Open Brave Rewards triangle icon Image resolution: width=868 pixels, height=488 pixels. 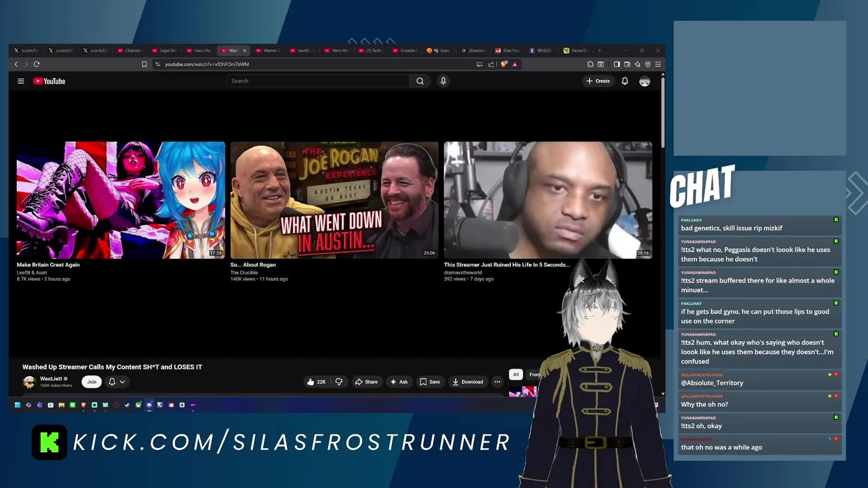515,64
